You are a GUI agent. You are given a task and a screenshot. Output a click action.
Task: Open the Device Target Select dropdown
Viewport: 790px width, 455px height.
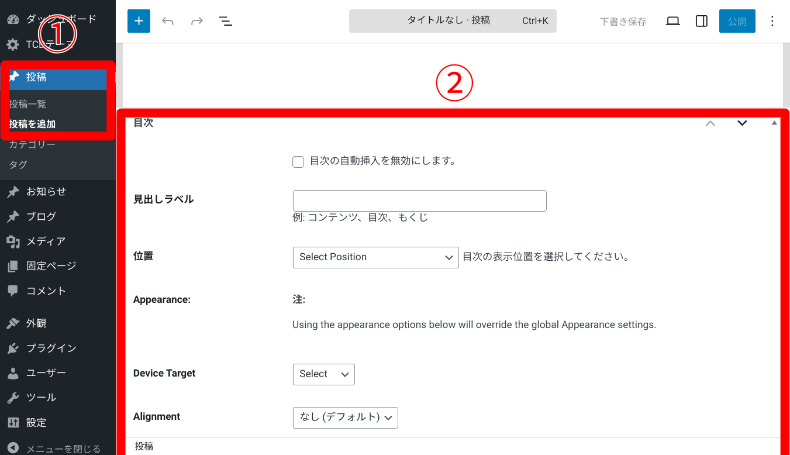pos(323,374)
